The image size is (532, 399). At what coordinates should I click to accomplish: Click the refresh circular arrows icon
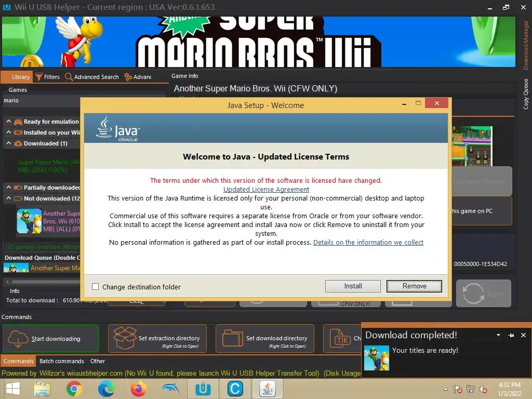click(x=473, y=294)
